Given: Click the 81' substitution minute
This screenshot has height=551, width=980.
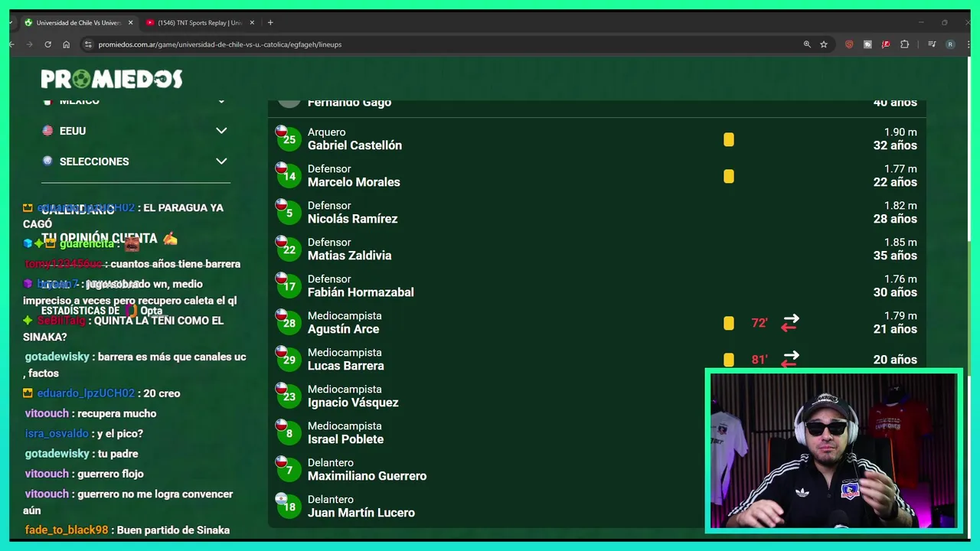Looking at the screenshot, I should coord(759,360).
